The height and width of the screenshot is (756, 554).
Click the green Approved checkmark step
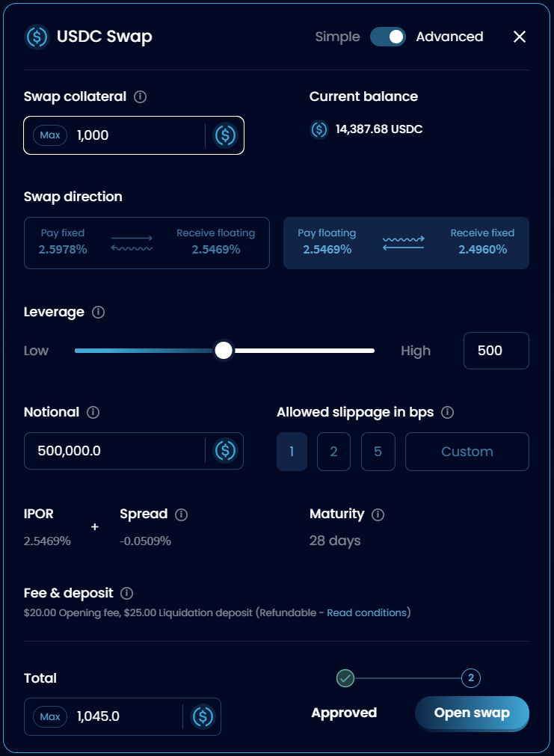pyautogui.click(x=345, y=678)
